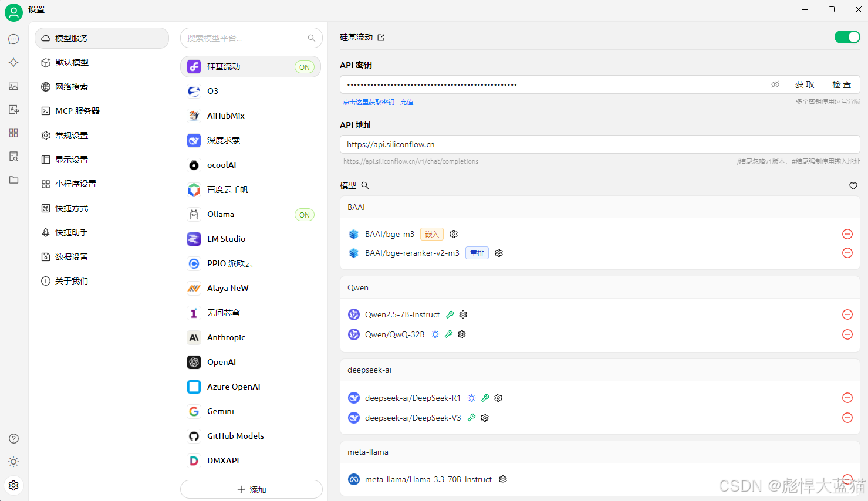Toggle the 硅基流动 provider enable switch
The image size is (868, 501).
(847, 37)
